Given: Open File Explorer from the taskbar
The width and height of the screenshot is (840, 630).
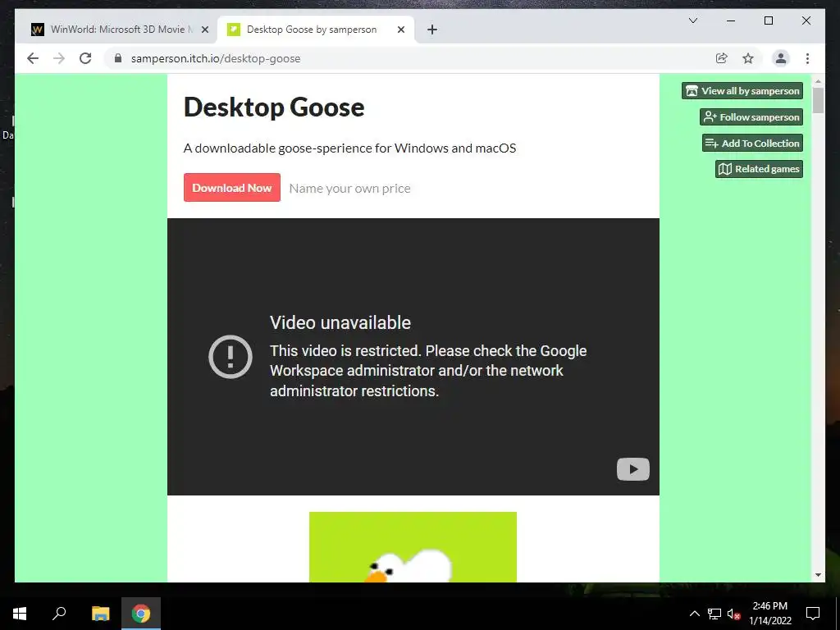Looking at the screenshot, I should point(100,614).
